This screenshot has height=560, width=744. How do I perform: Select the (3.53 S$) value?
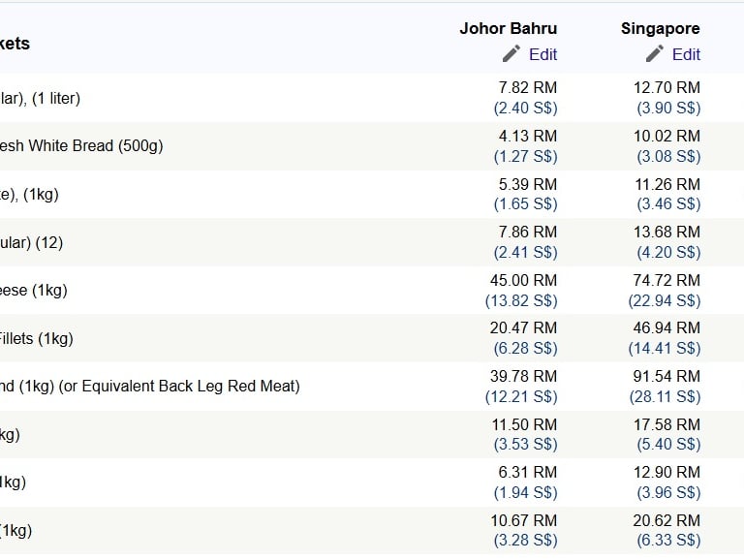point(525,444)
